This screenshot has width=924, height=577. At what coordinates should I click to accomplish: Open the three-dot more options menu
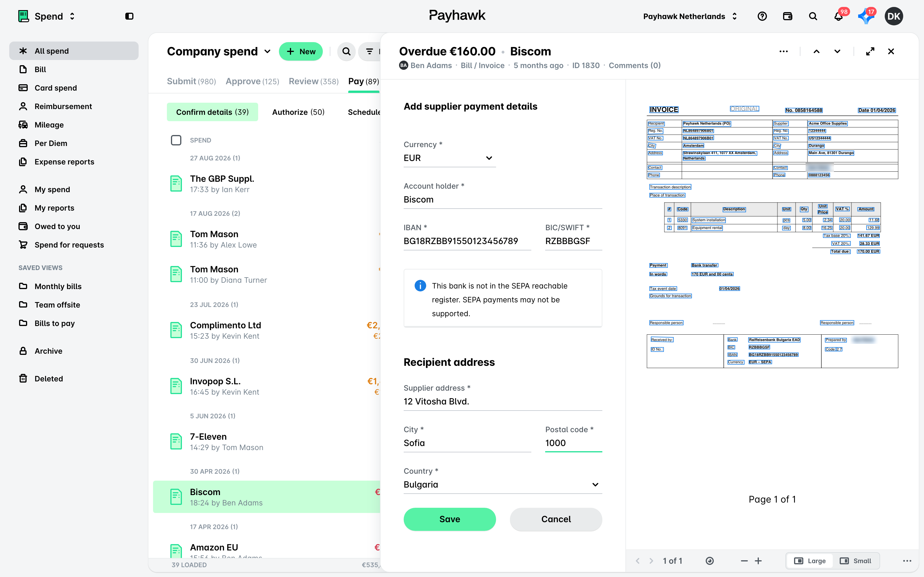[x=783, y=52]
